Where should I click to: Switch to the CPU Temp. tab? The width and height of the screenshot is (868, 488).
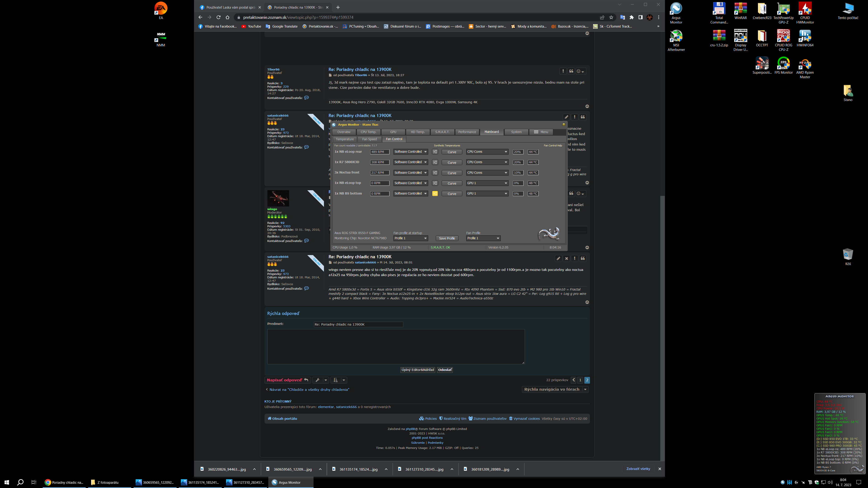click(x=368, y=132)
